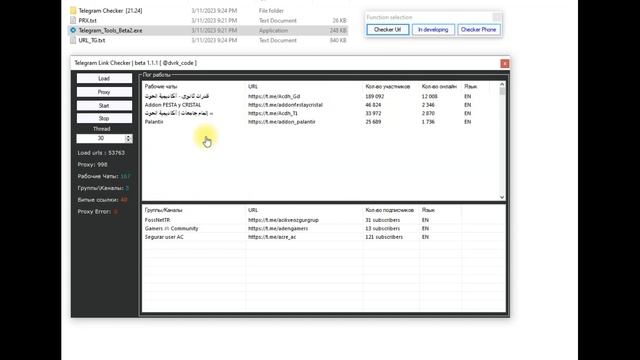Click URL https://t.me/acikveozgurgrup
The height and width of the screenshot is (360, 640).
pos(283,220)
